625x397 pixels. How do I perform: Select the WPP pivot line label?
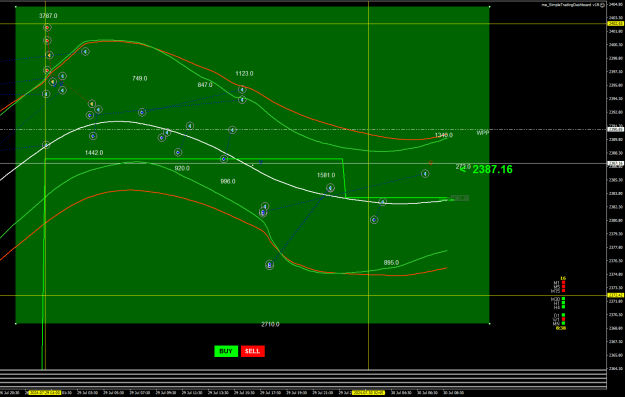click(x=483, y=133)
